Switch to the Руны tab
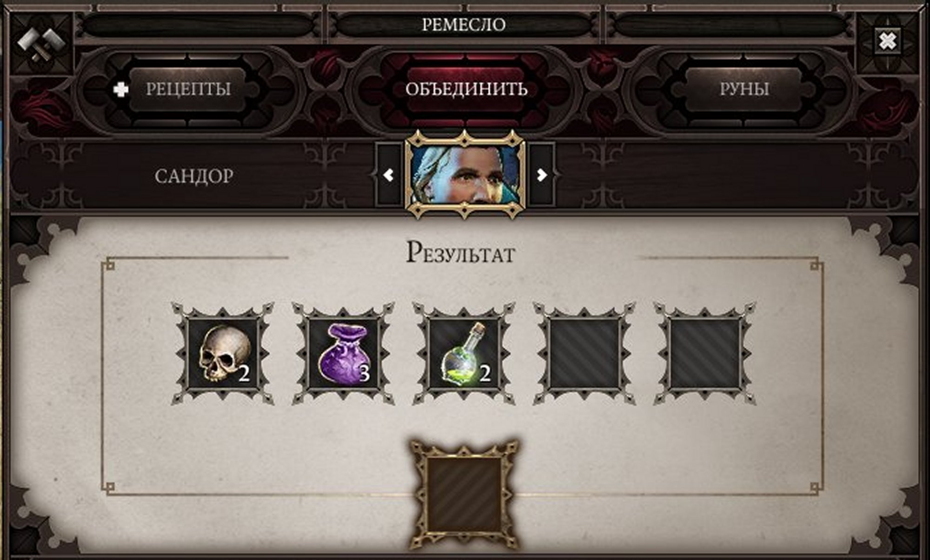930x560 pixels. (744, 89)
